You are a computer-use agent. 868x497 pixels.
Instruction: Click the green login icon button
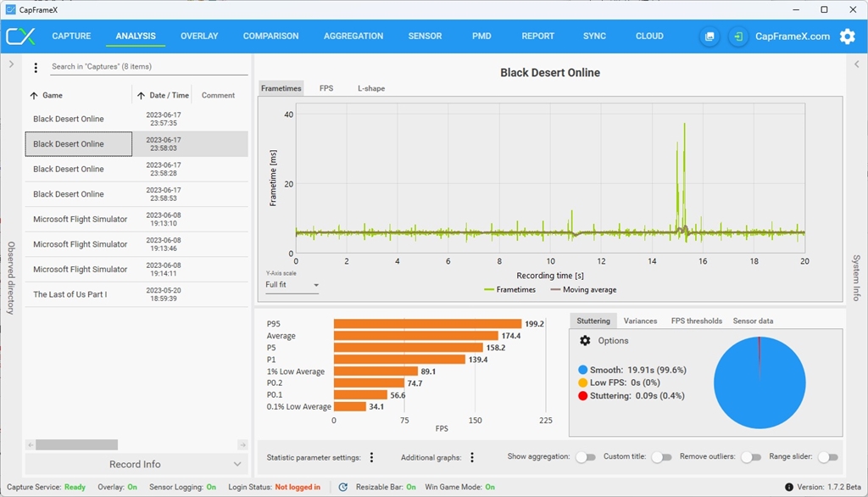click(738, 36)
